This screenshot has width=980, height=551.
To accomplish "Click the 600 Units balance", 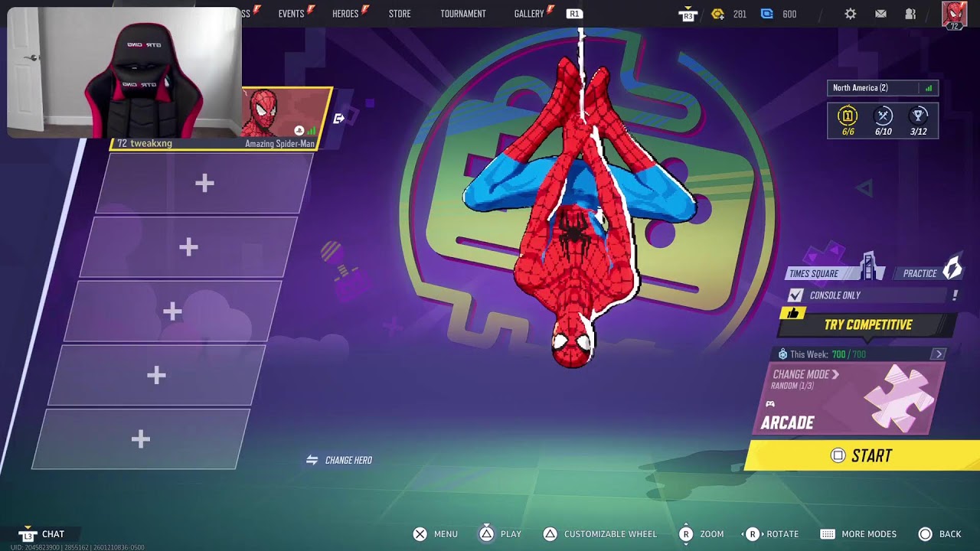I will coord(789,14).
